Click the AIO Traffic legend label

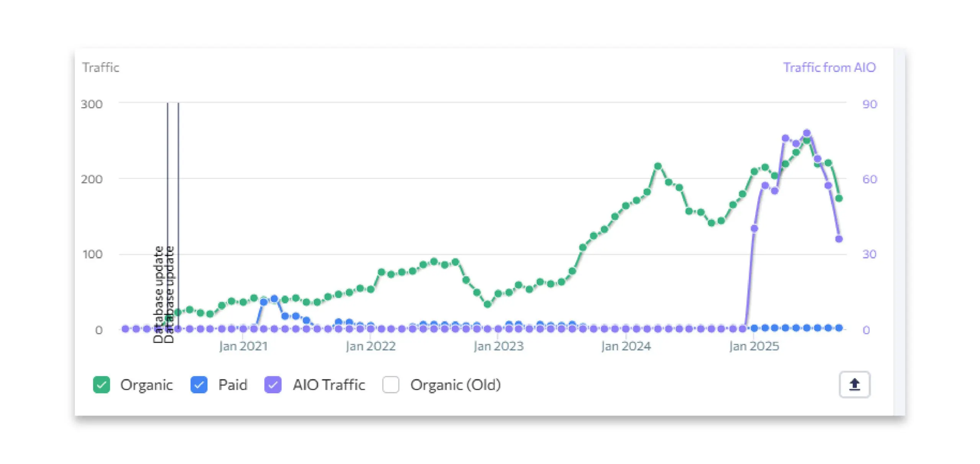tap(329, 385)
